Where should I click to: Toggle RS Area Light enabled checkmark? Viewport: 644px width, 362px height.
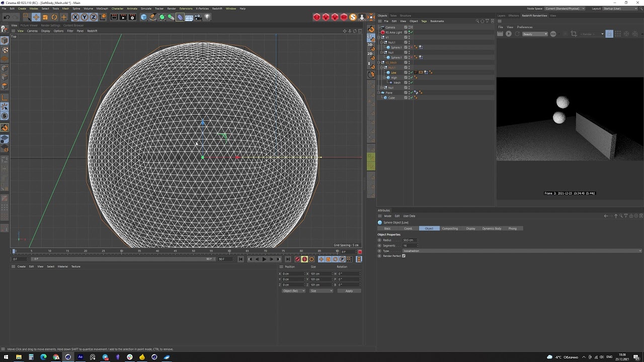pos(411,32)
